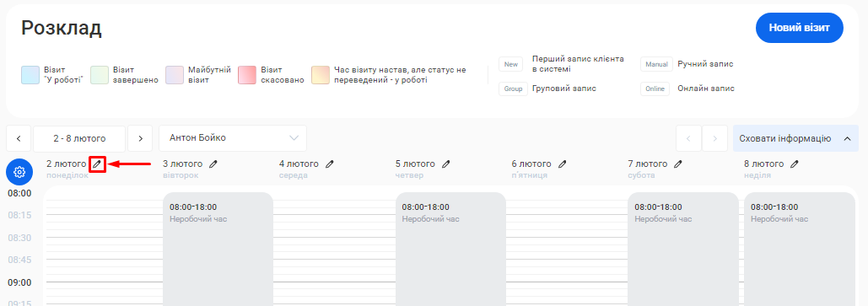Click the 08:45 time label
Viewport: 868px width, 306px height.
tap(19, 260)
